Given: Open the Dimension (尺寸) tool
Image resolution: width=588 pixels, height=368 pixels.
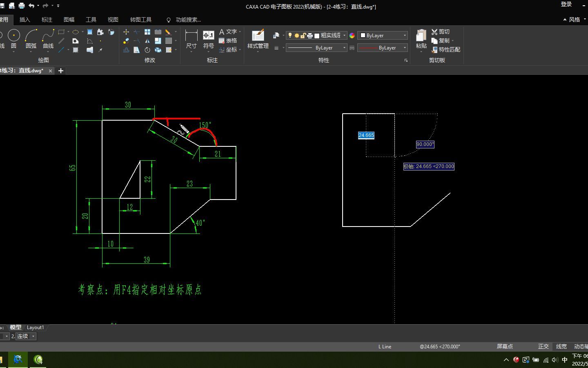Looking at the screenshot, I should tap(191, 40).
